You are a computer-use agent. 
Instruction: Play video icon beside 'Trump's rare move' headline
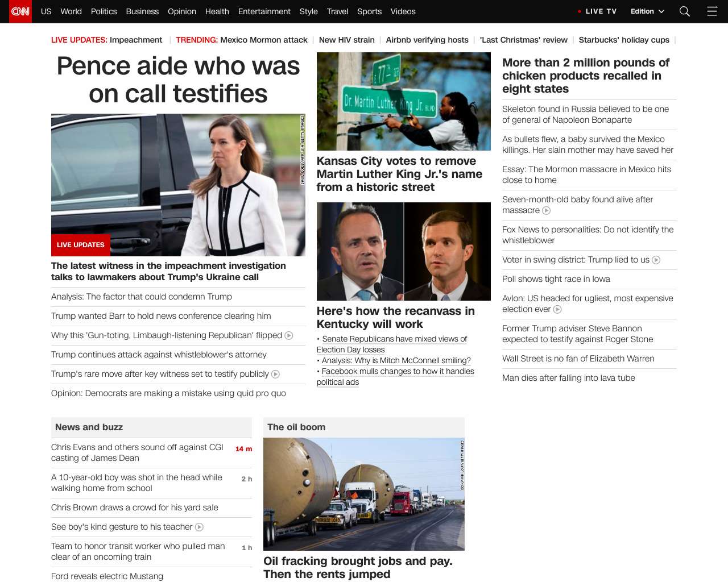click(x=276, y=374)
